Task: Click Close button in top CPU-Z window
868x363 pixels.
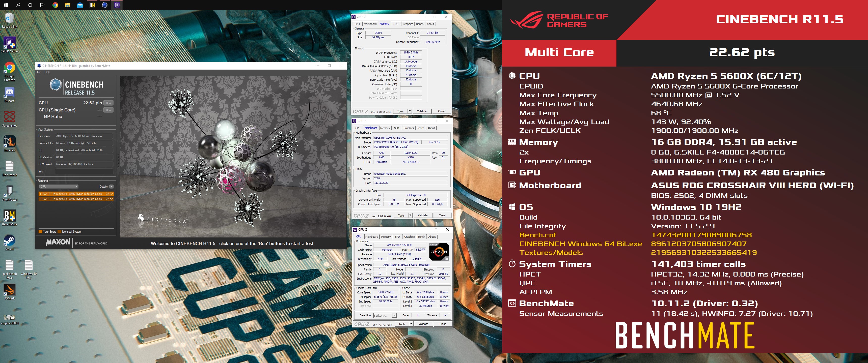Action: (x=441, y=111)
